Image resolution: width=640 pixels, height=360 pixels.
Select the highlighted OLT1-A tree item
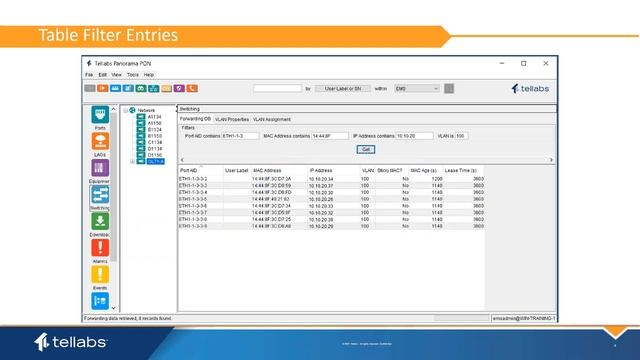[156, 162]
